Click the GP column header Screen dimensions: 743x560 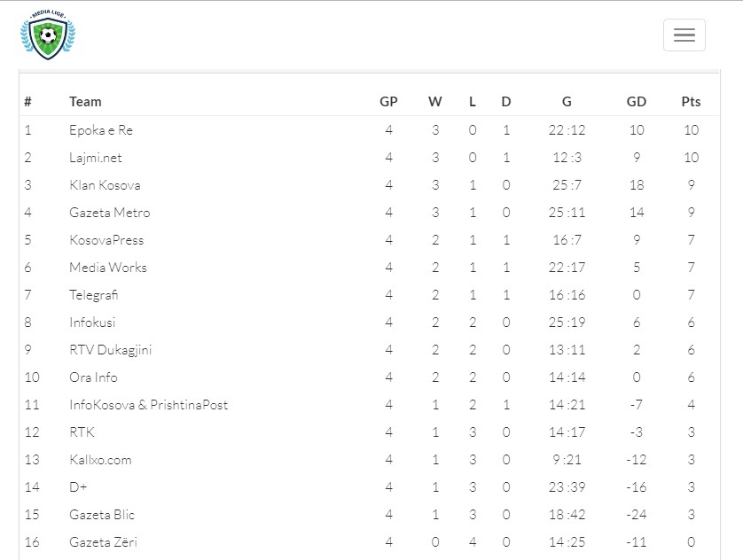388,102
